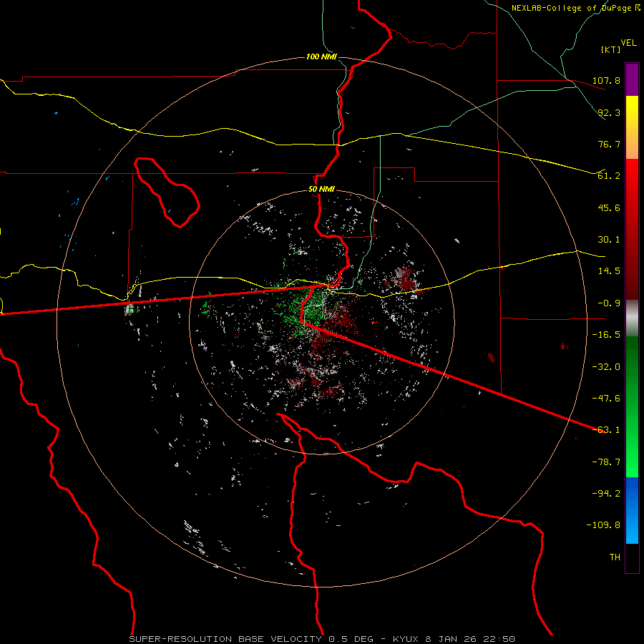Select the 14.5 legend value
Image resolution: width=644 pixels, height=644 pixels.
(609, 271)
